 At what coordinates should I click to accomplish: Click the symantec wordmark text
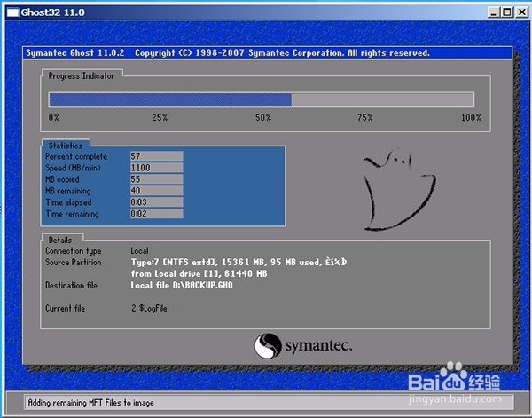coord(318,346)
